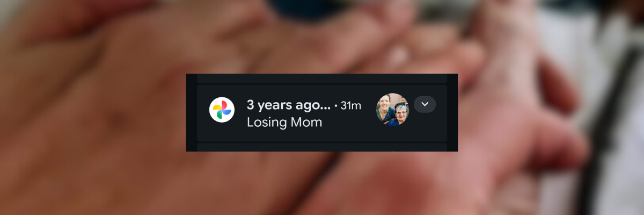Screen dimensions: 644x215
Task: Expand the notification with the chevron
Action: 425,104
